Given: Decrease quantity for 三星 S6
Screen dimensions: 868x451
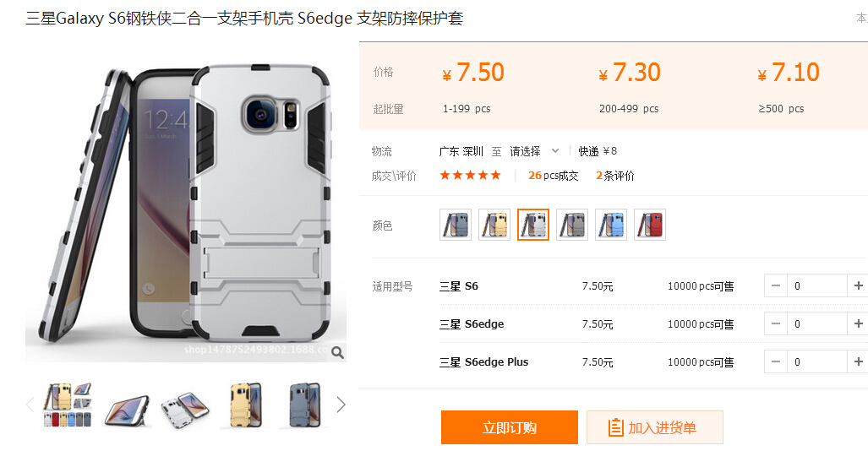Looking at the screenshot, I should tap(776, 285).
